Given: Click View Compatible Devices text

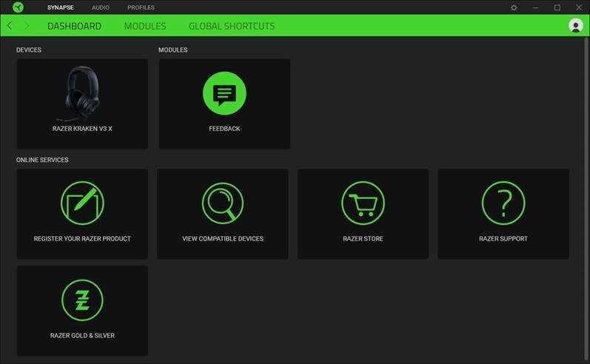Looking at the screenshot, I should click(x=223, y=239).
